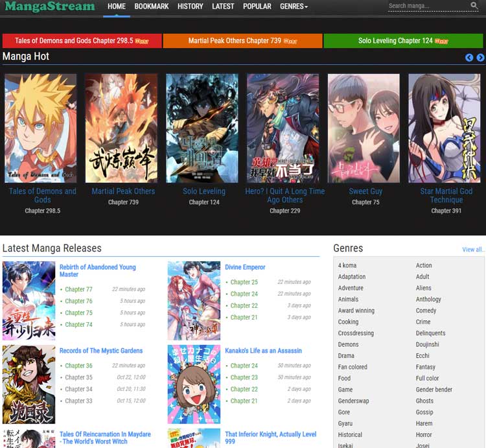This screenshot has height=448, width=486.
Task: Click Divine Emperor thumbnail image
Action: point(194,301)
